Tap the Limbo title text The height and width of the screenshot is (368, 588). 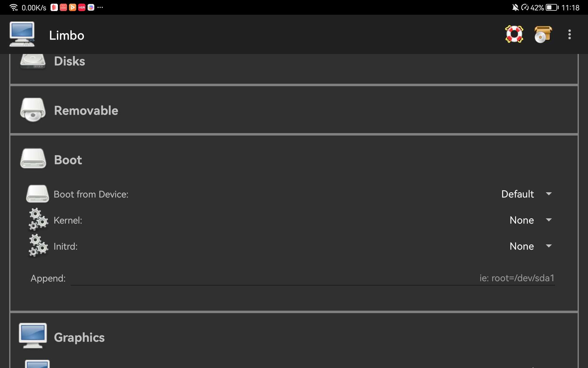[67, 35]
